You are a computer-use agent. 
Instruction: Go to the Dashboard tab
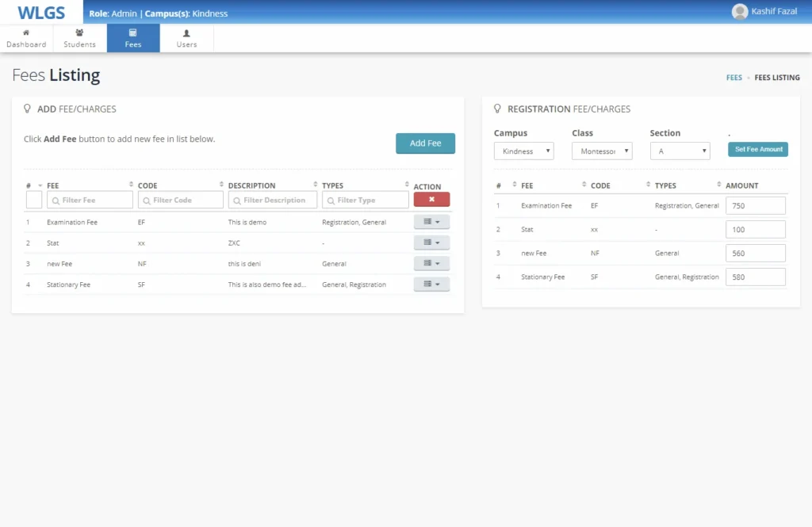[26, 39]
